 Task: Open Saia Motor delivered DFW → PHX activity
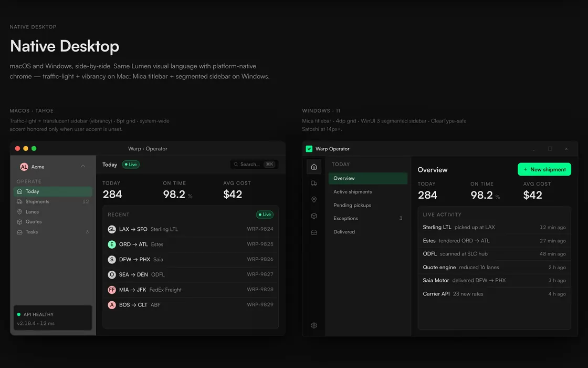[x=494, y=281]
